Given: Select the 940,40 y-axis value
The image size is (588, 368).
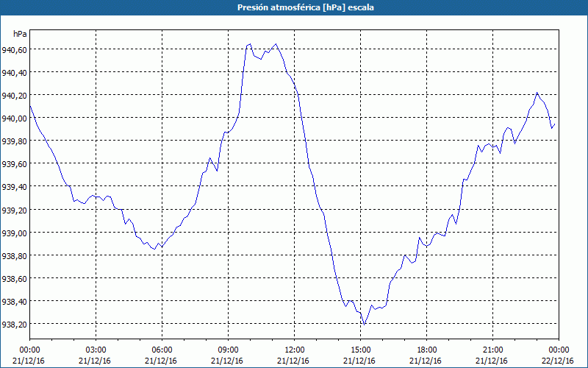Looking at the screenshot, I should coord(13,72).
